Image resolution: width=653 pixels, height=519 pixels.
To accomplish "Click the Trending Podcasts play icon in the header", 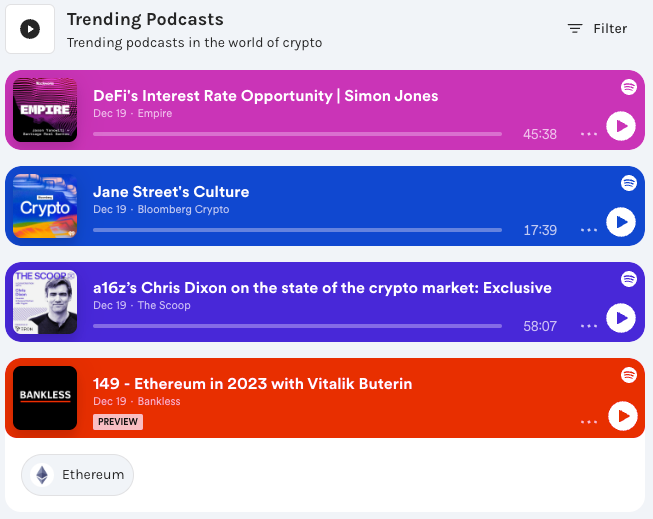I will 30,29.
